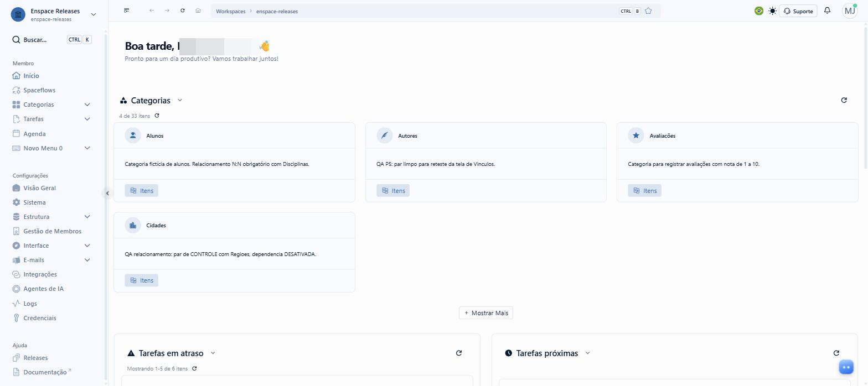Toggle light/dark theme sun icon
The width and height of the screenshot is (868, 386).
click(x=772, y=11)
